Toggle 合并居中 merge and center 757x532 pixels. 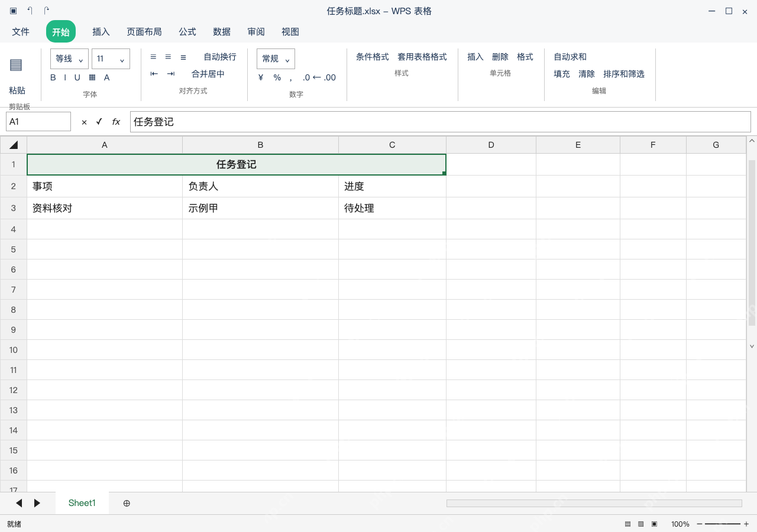[x=208, y=74]
